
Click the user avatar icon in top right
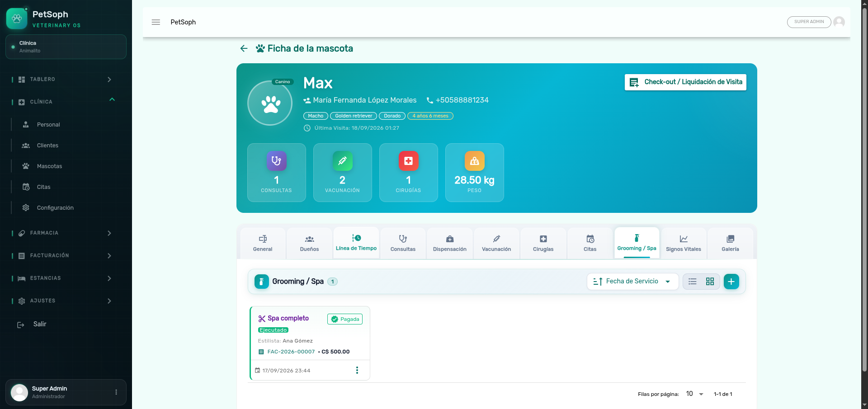(839, 22)
